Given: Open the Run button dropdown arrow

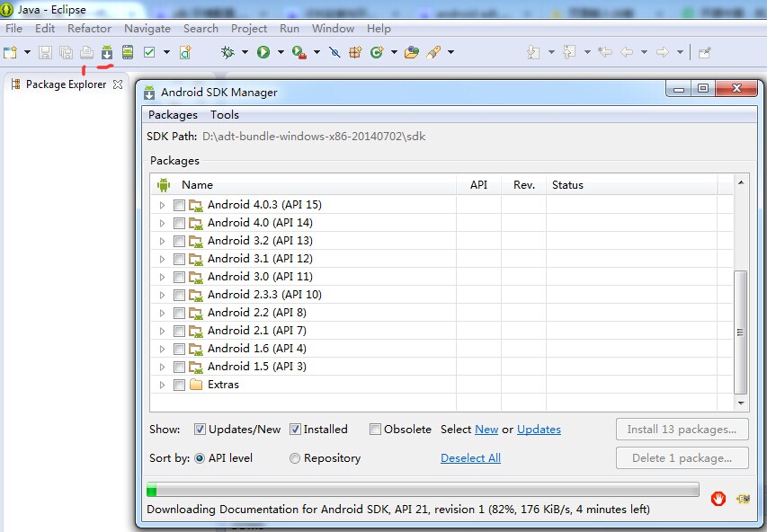Looking at the screenshot, I should coord(281,52).
